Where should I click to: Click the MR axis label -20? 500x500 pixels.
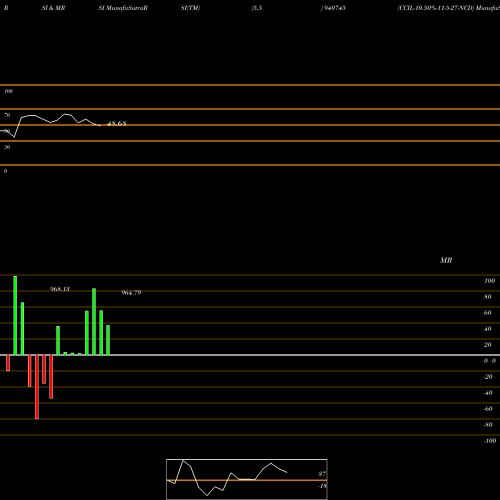[488, 377]
